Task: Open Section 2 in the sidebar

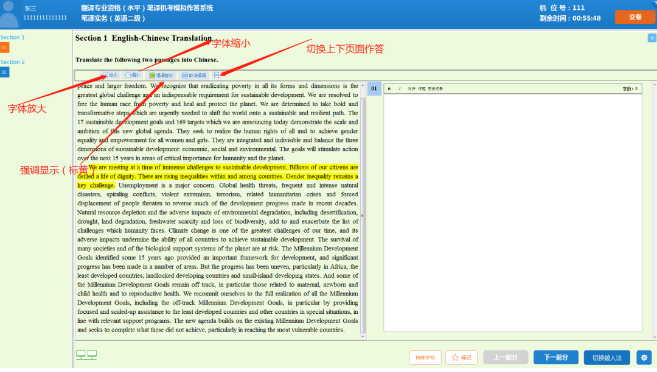Action: tap(13, 62)
